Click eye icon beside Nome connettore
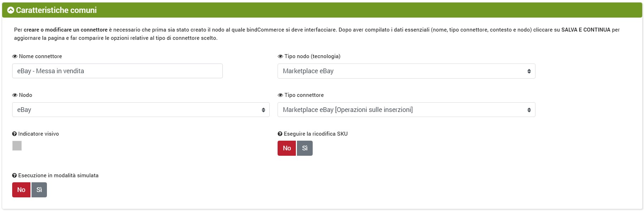Screen dimensions: 644x211 (x=15, y=56)
